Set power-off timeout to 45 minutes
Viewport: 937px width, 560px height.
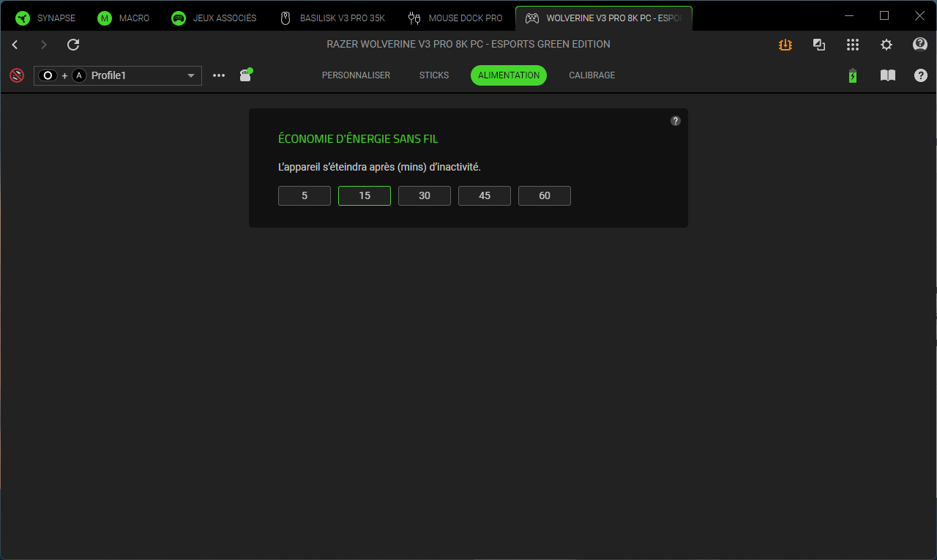485,196
